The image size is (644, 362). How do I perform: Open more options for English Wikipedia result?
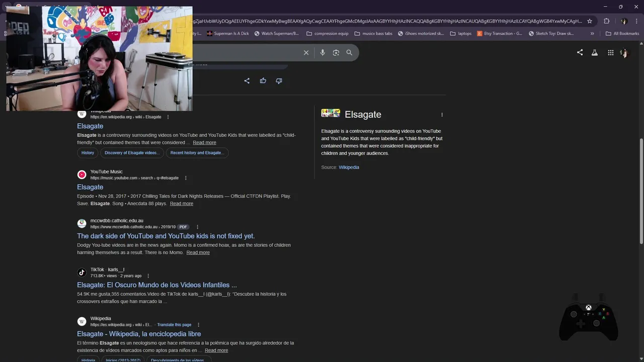tap(168, 117)
